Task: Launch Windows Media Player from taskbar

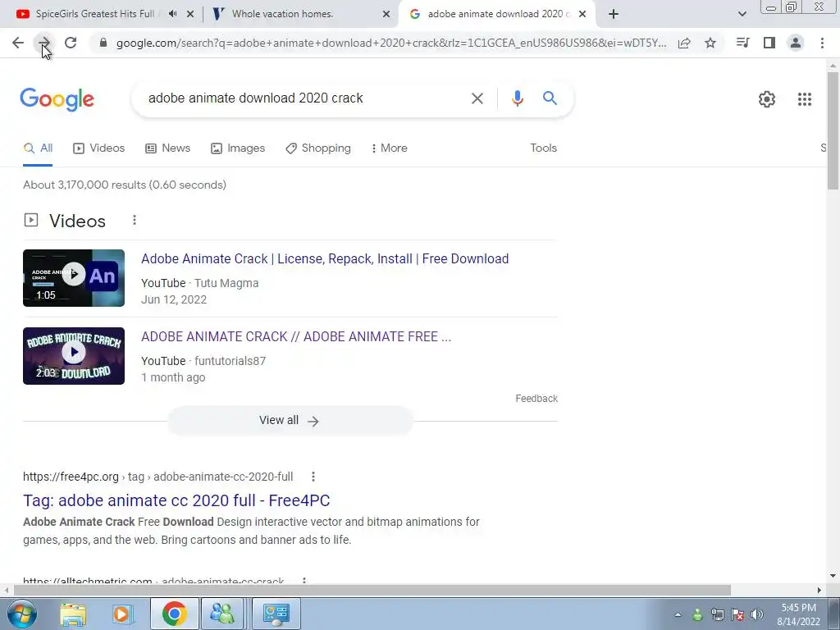Action: (122, 614)
